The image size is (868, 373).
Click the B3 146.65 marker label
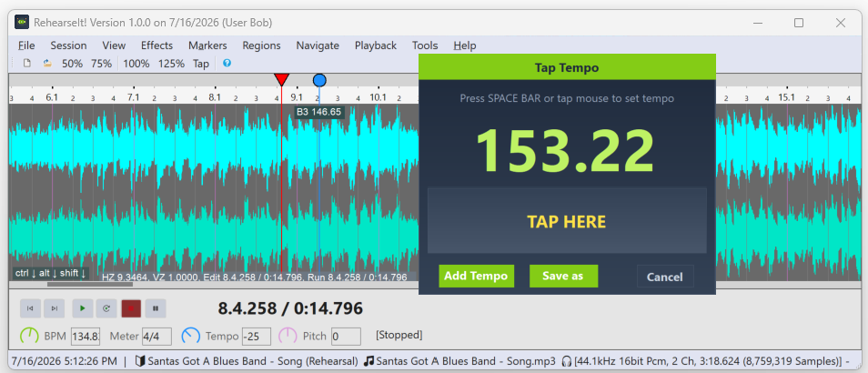pyautogui.click(x=319, y=112)
